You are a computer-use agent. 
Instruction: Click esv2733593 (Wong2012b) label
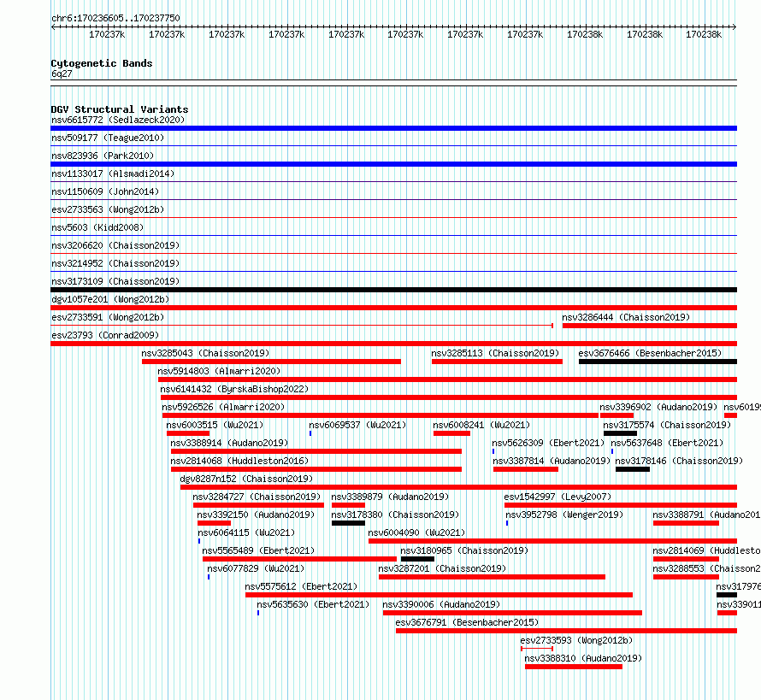(x=576, y=640)
